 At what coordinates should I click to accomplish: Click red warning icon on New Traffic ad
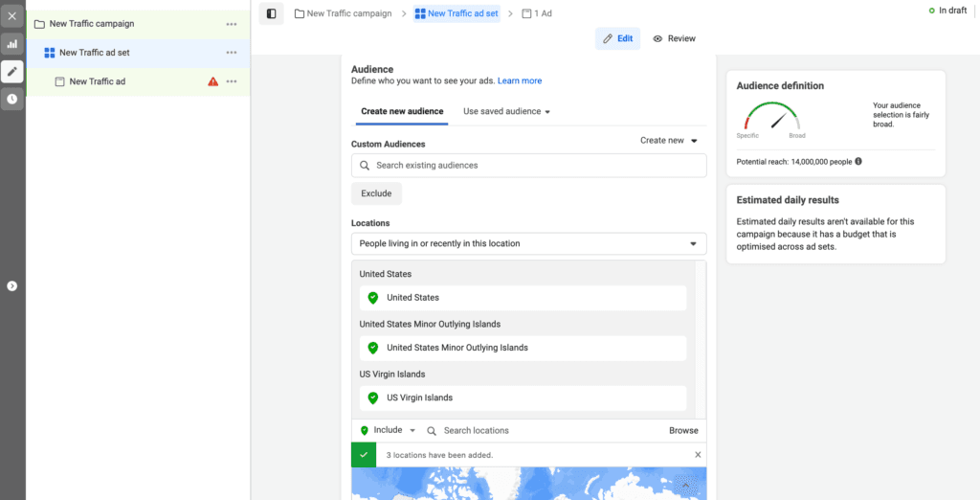tap(212, 81)
